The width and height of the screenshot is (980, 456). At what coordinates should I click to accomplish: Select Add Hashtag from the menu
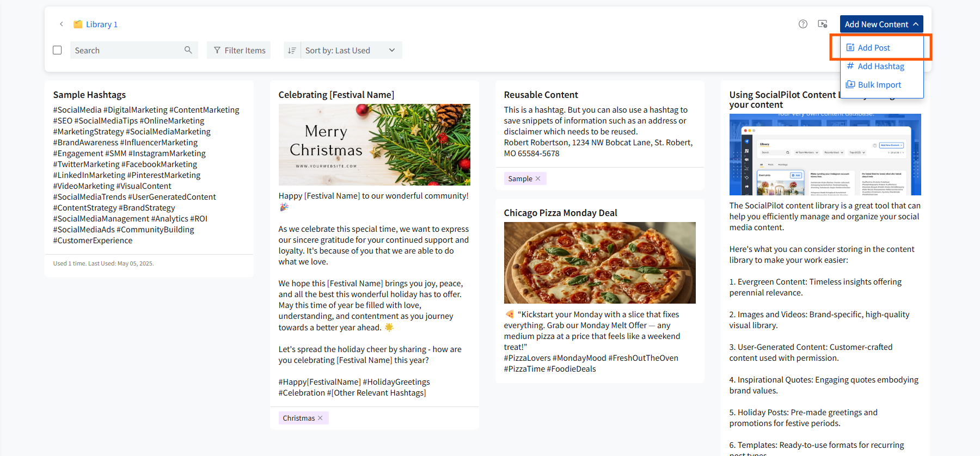click(881, 66)
